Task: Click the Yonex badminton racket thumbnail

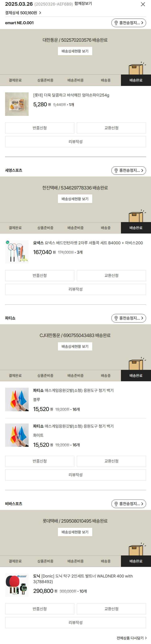Action: click(x=17, y=252)
